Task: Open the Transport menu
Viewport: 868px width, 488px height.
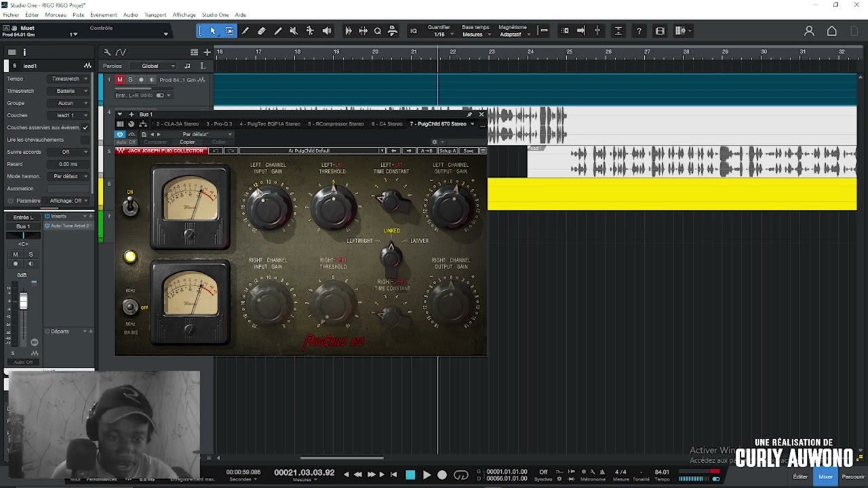Action: pyautogui.click(x=155, y=15)
